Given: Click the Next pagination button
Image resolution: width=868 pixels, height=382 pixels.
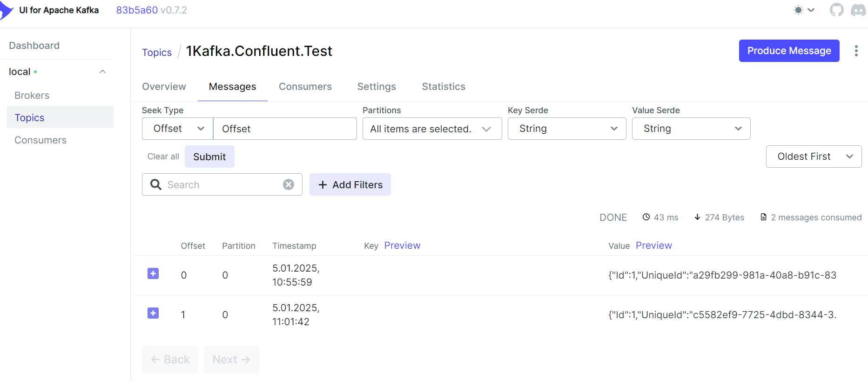Looking at the screenshot, I should 231,360.
